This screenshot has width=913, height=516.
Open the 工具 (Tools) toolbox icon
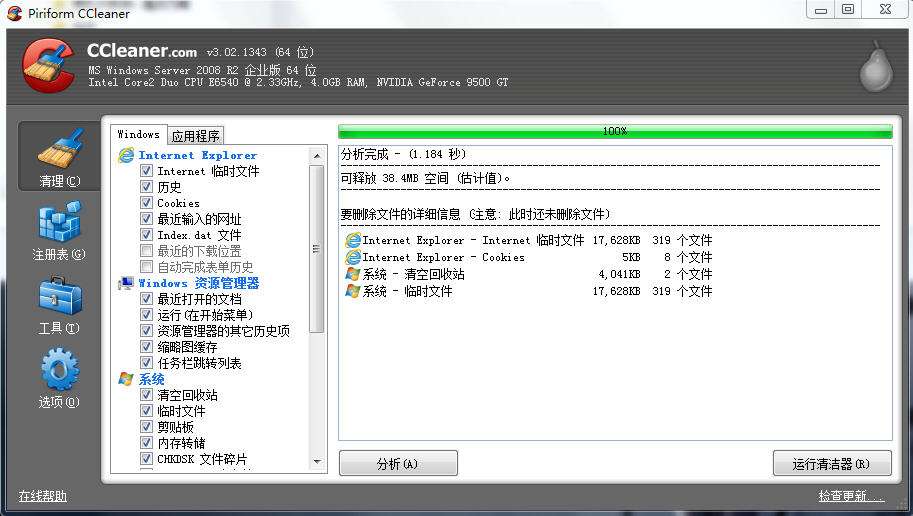(59, 298)
